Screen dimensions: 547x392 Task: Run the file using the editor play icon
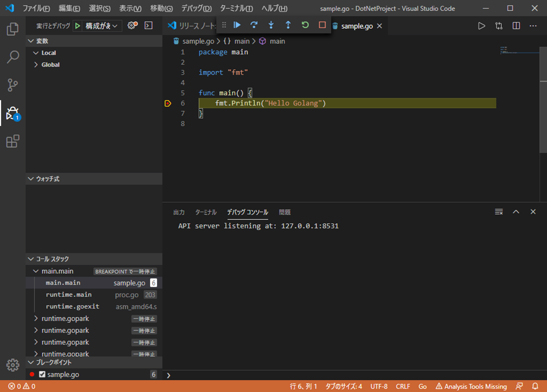pyautogui.click(x=481, y=26)
